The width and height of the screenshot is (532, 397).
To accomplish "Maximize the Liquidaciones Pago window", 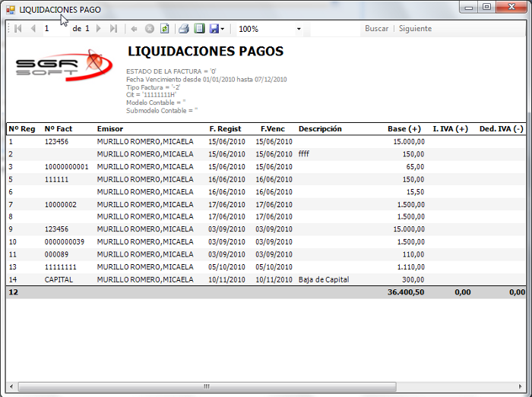I will coord(486,7).
